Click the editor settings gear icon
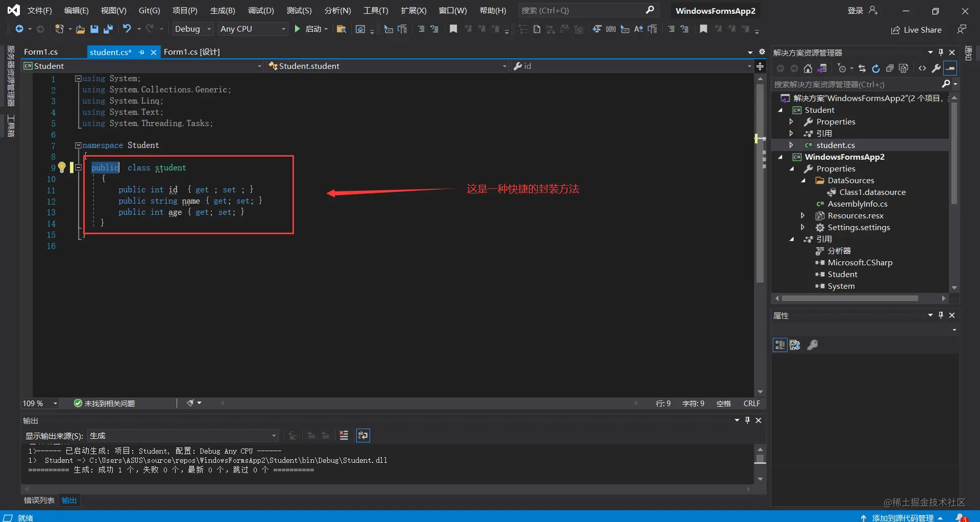The image size is (980, 522). [x=762, y=52]
